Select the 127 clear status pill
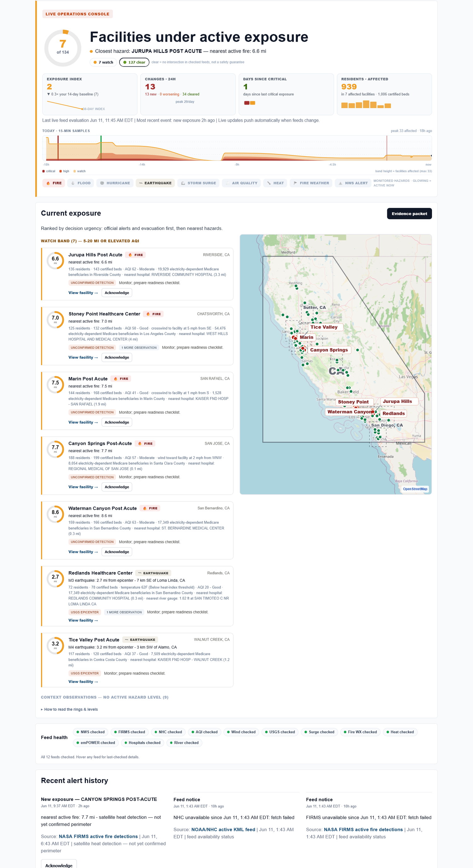This screenshot has height=868, width=473. click(134, 62)
